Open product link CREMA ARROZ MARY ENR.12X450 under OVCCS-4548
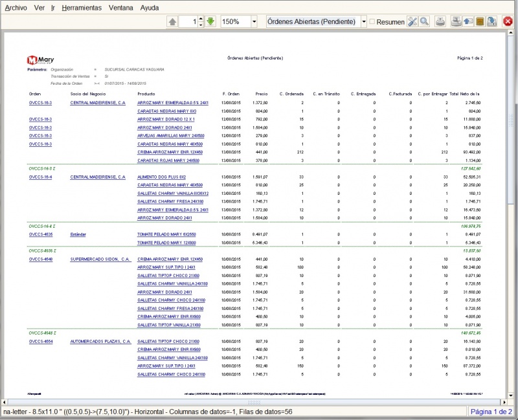518x420 pixels. (x=170, y=260)
